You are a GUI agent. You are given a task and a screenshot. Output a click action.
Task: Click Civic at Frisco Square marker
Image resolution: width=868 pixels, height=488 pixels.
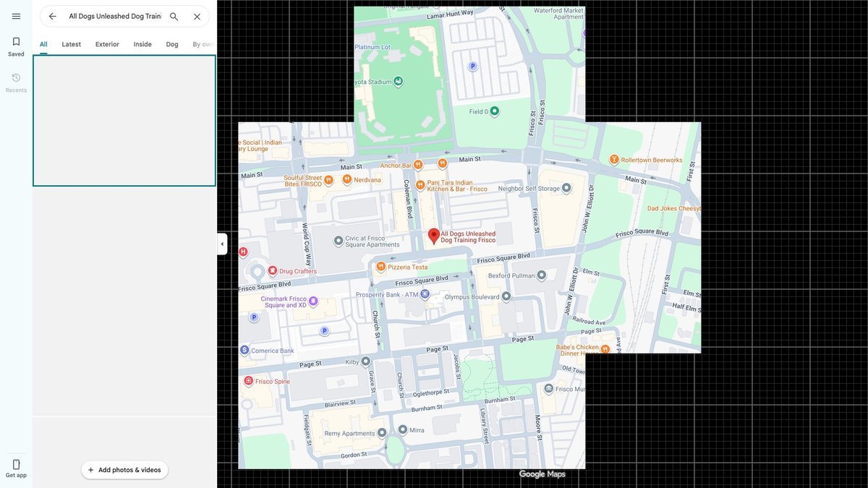coord(338,241)
